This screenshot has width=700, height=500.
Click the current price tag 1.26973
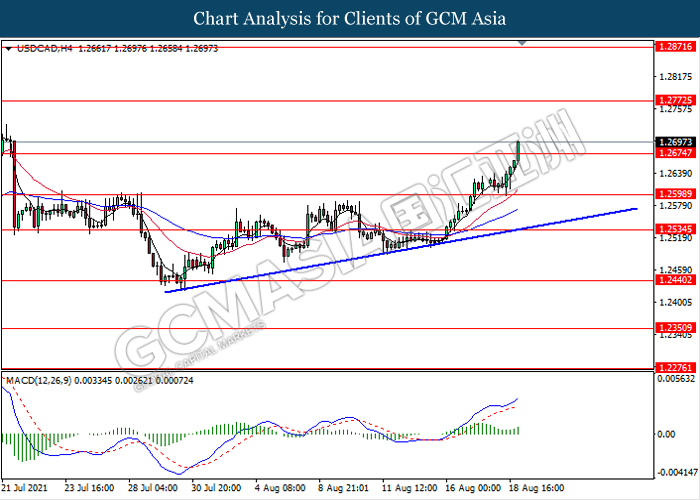pos(668,142)
